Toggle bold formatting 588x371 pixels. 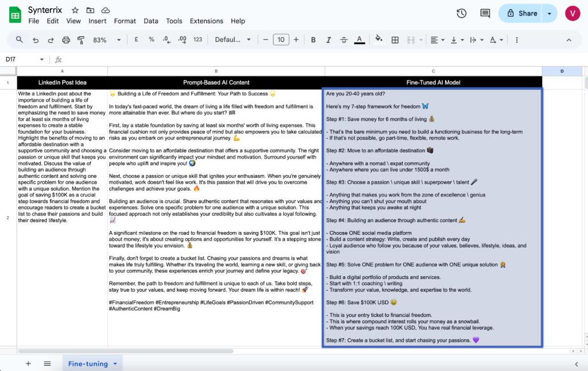click(x=313, y=40)
